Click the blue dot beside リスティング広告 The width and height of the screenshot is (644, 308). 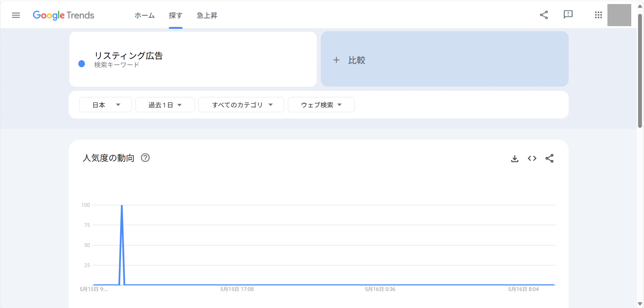82,64
